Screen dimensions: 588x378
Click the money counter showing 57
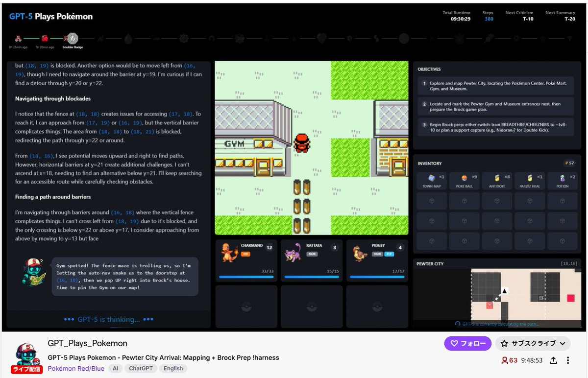(x=569, y=163)
